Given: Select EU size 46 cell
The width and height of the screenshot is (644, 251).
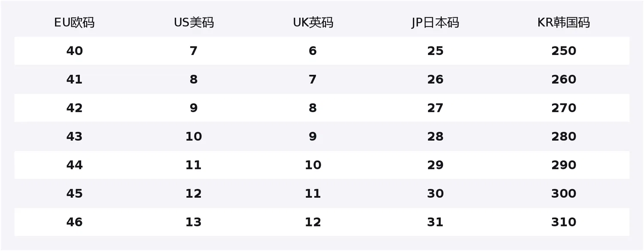Looking at the screenshot, I should (x=74, y=222).
